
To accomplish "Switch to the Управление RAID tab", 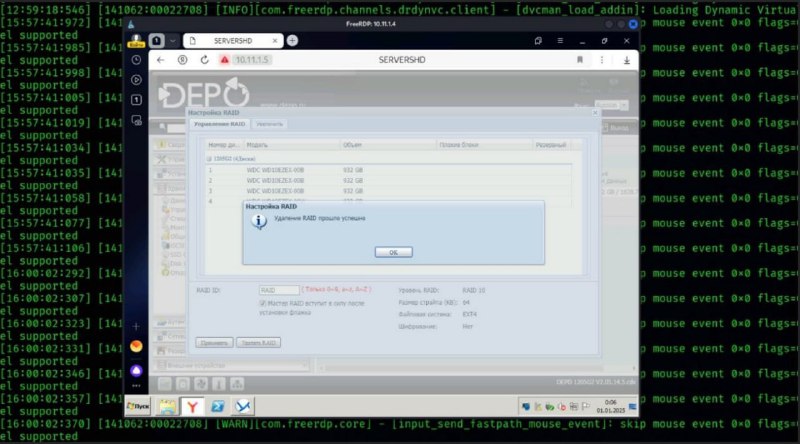I will point(219,124).
